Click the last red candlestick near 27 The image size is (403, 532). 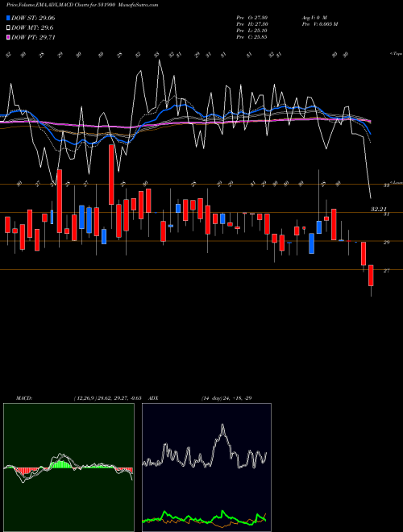[371, 276]
